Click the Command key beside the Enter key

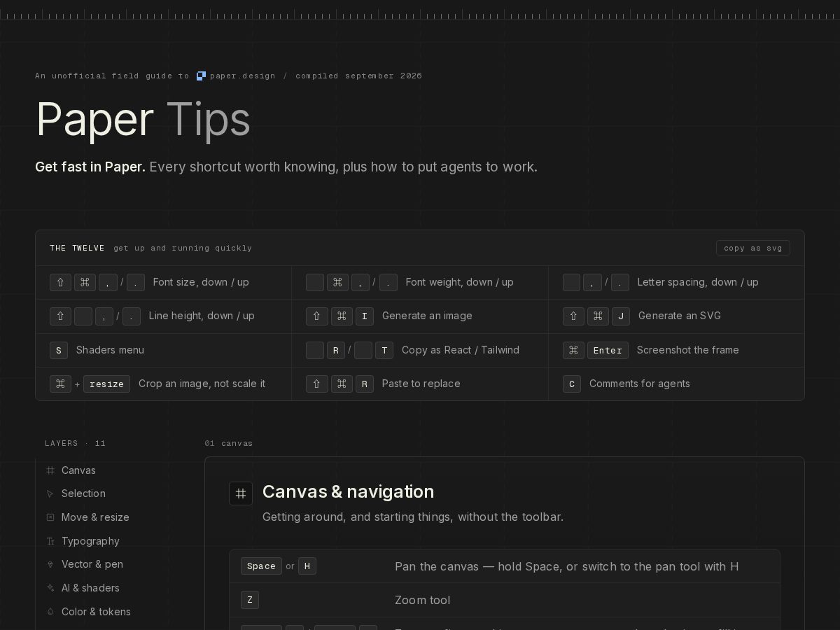coord(573,350)
